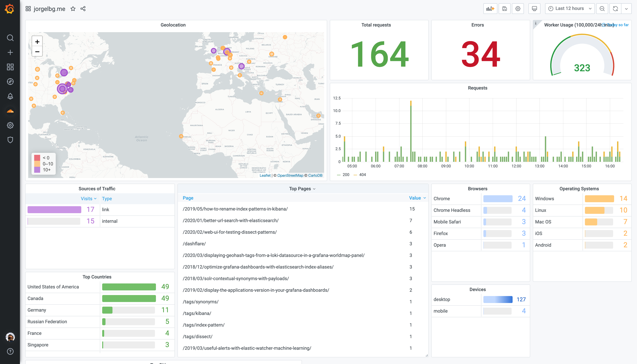Open the Last 12 hours time picker
The height and width of the screenshot is (364, 637).
point(570,9)
